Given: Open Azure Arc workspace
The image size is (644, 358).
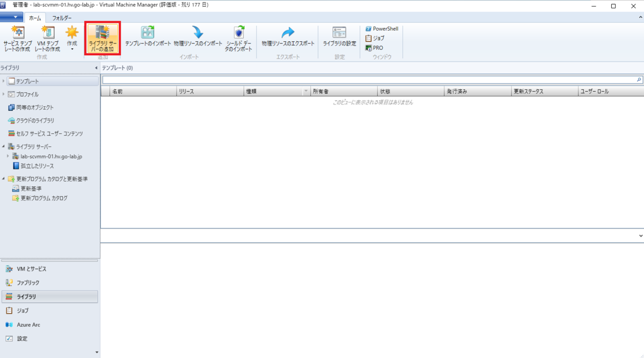Looking at the screenshot, I should point(49,325).
